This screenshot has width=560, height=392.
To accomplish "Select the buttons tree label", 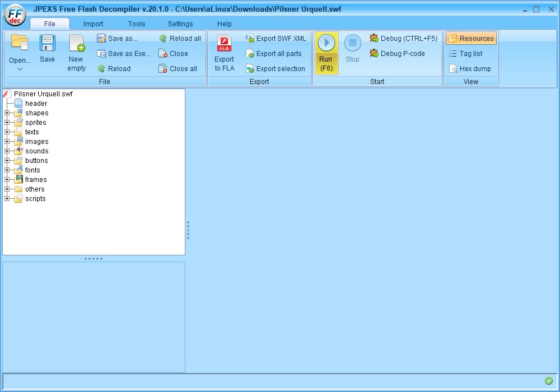I will (36, 161).
